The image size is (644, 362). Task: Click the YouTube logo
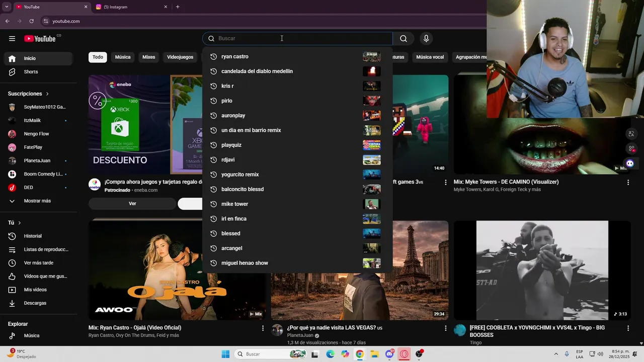pos(40,39)
